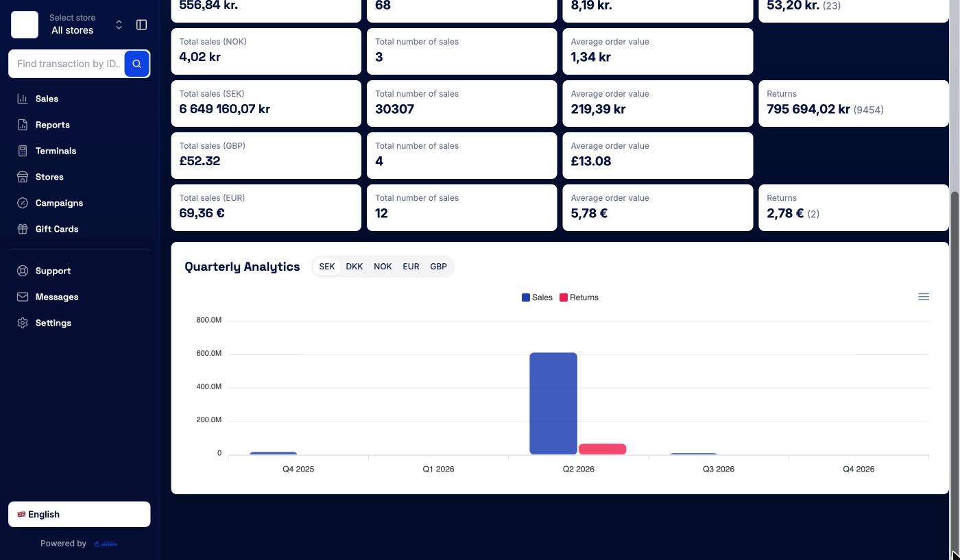Click the GBP average order value £13.08
960x560 pixels.
pyautogui.click(x=591, y=161)
